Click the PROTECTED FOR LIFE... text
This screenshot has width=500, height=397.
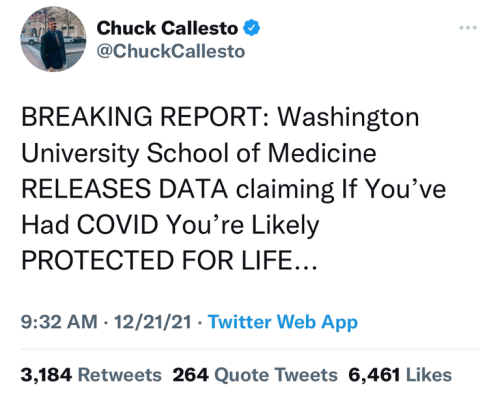point(169,260)
